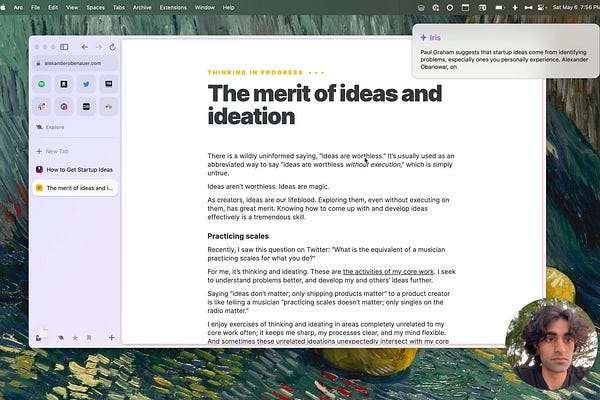Click the circular webcam video of the presenter

pyautogui.click(x=551, y=344)
